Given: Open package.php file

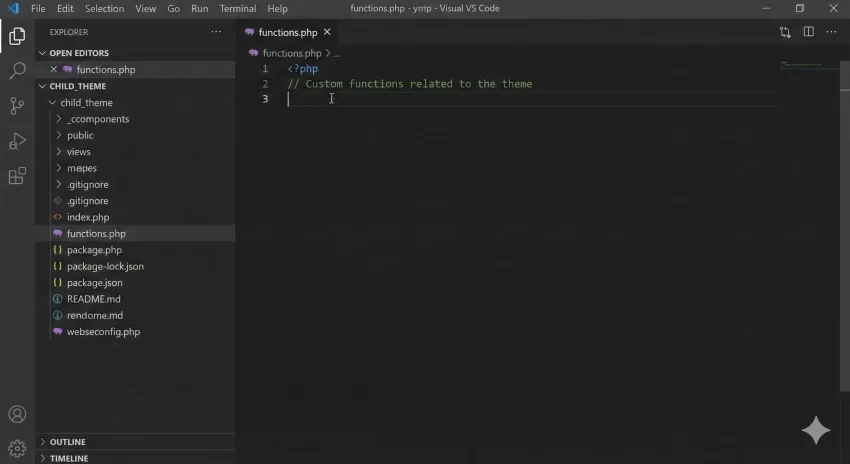Looking at the screenshot, I should pyautogui.click(x=94, y=250).
